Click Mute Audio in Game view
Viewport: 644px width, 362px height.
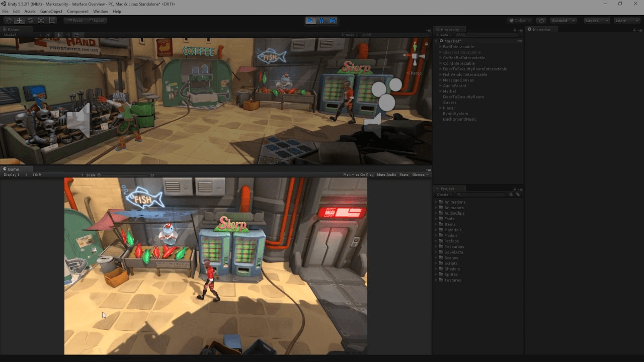click(386, 175)
